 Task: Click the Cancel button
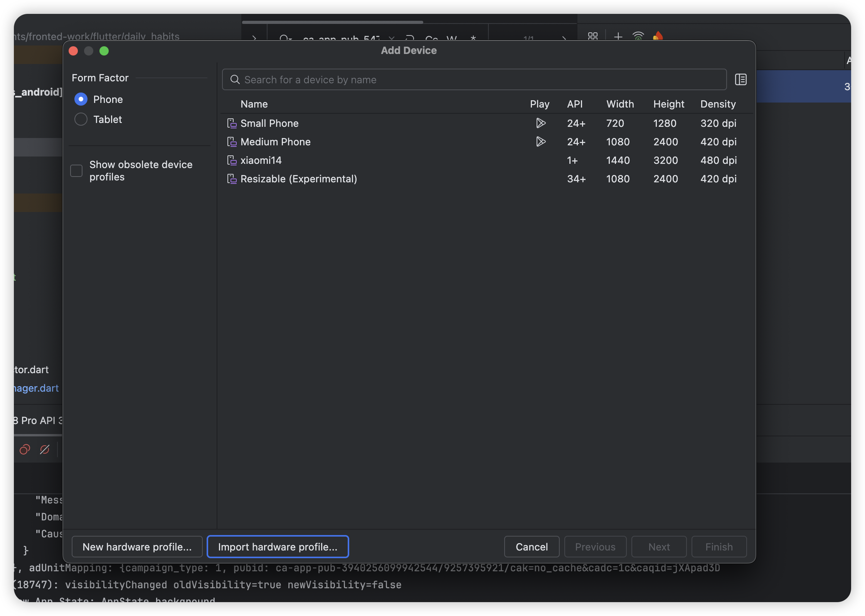(x=532, y=547)
